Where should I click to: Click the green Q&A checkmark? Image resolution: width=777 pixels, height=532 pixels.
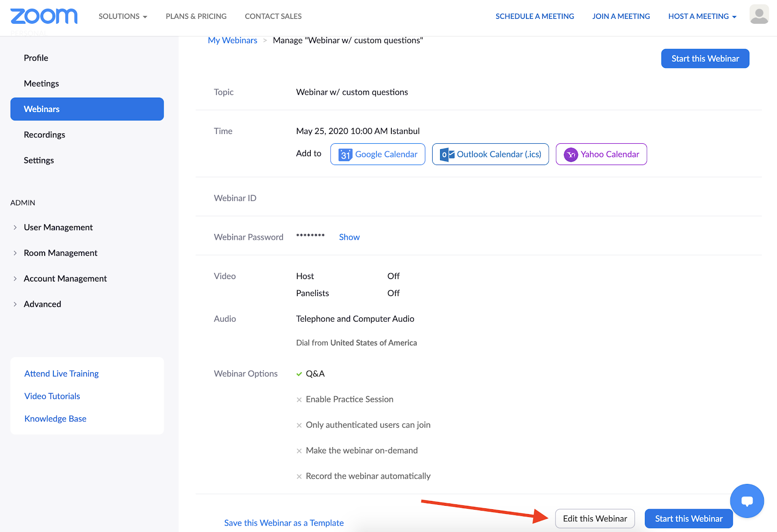tap(299, 374)
